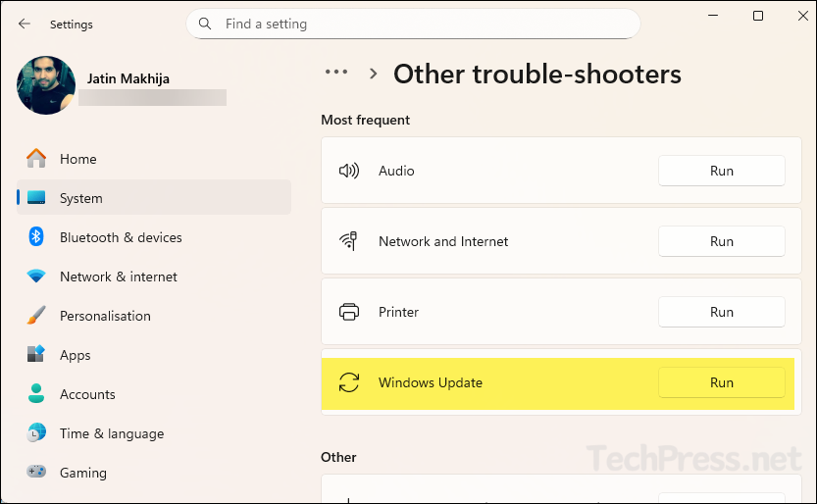This screenshot has width=817, height=504.
Task: Expand the breadcrumb ellipsis menu
Action: (336, 73)
